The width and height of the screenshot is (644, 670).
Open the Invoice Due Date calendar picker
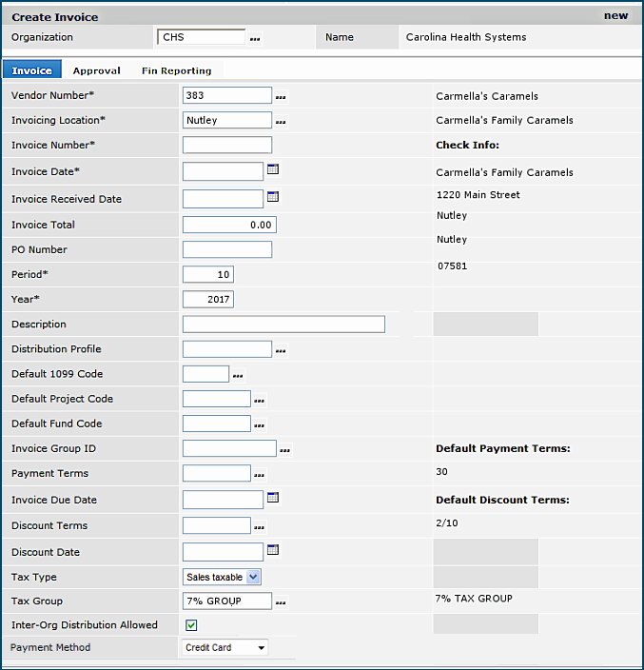pyautogui.click(x=273, y=498)
